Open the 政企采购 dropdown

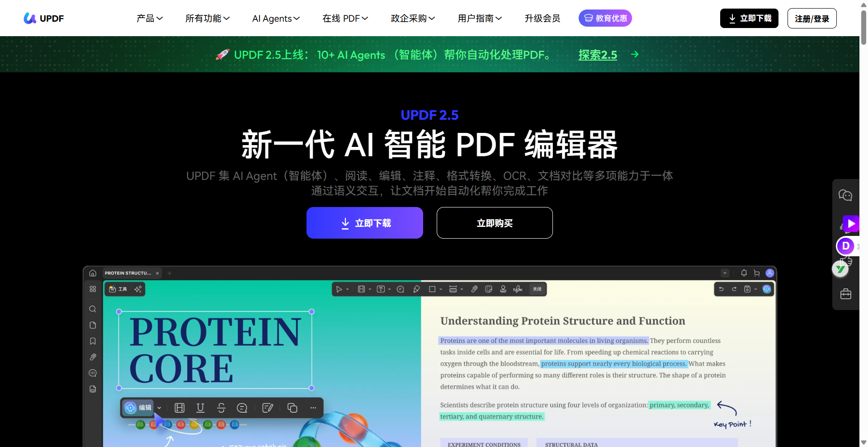413,18
